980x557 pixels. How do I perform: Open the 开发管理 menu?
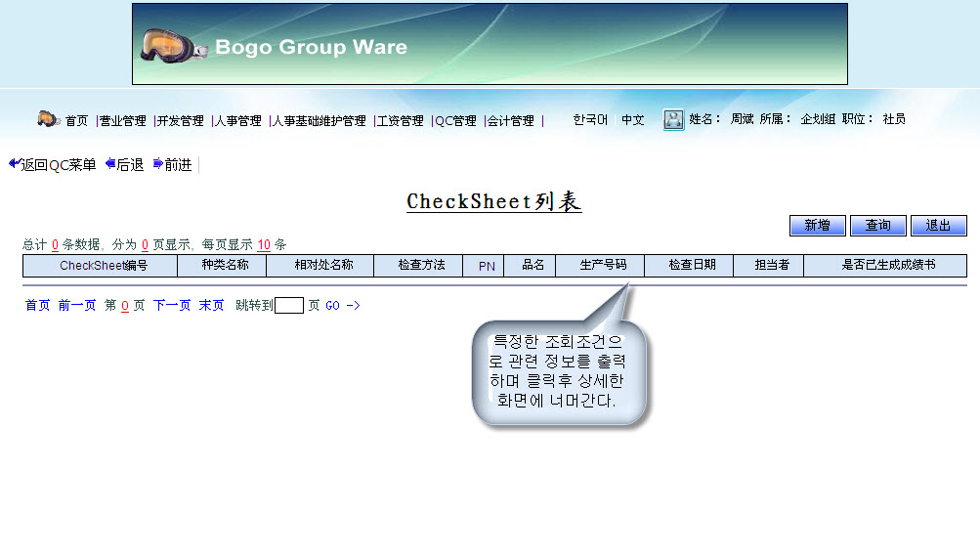pos(180,120)
